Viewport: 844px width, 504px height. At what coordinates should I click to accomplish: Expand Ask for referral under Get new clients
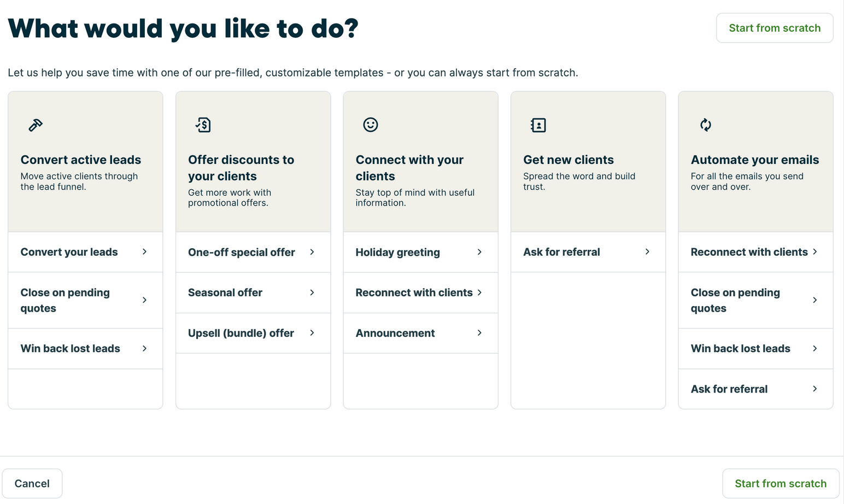click(x=588, y=252)
